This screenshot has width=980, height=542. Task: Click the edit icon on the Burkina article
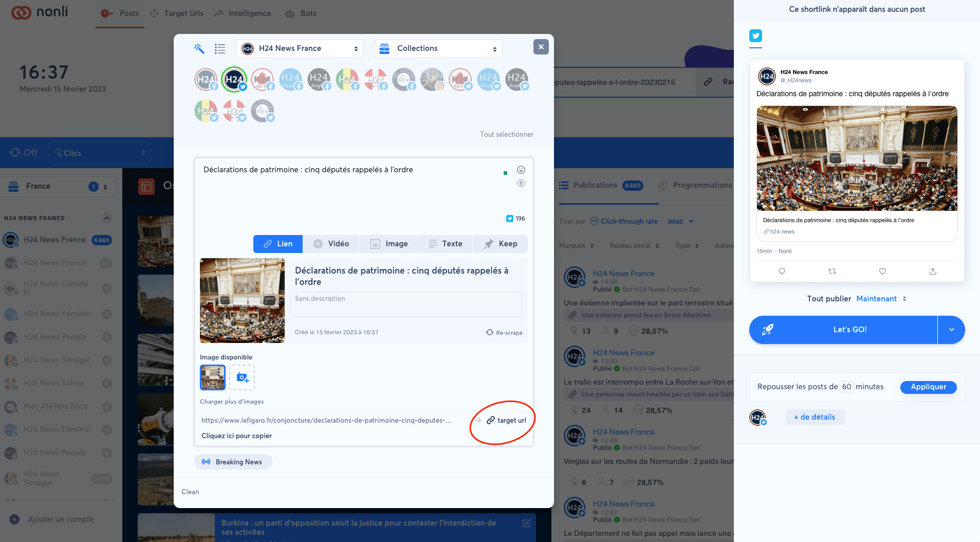pos(527,523)
